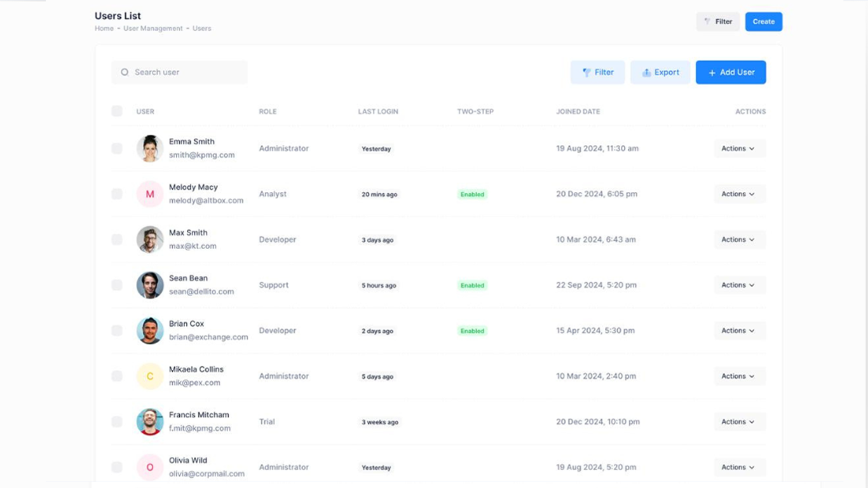This screenshot has height=488, width=868.
Task: Click the email smith@kpmg.com
Action: (x=202, y=155)
